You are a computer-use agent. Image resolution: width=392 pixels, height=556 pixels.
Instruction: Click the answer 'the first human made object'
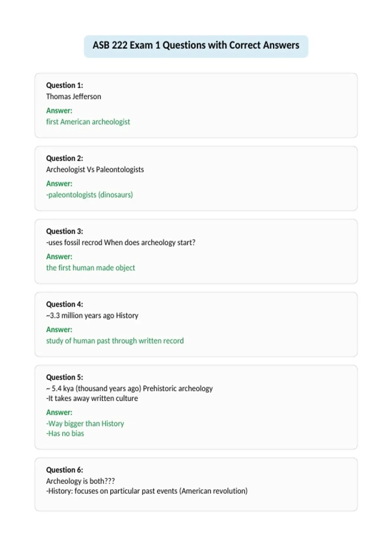pos(90,268)
